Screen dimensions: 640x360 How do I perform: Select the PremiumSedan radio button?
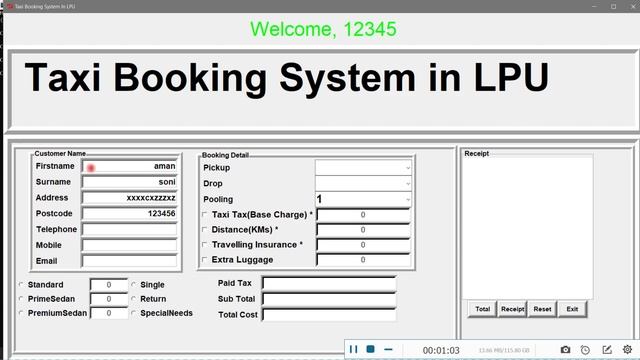pyautogui.click(x=21, y=313)
